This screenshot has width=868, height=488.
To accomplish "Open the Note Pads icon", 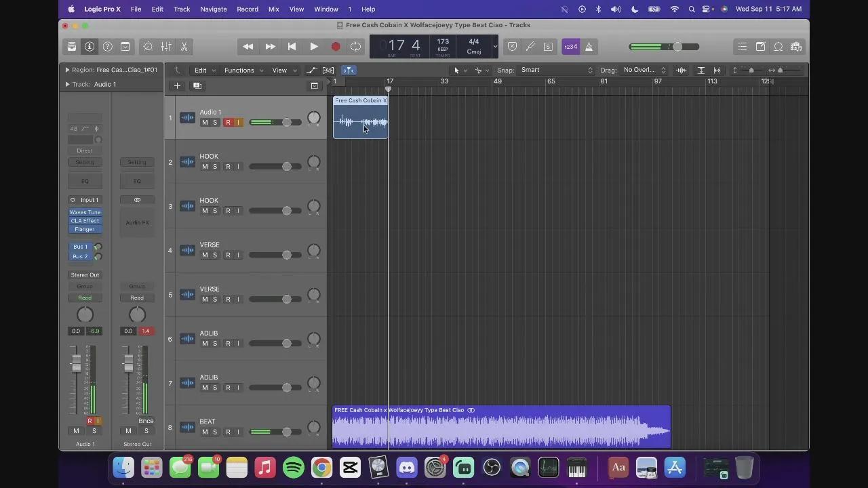I will pos(761,47).
